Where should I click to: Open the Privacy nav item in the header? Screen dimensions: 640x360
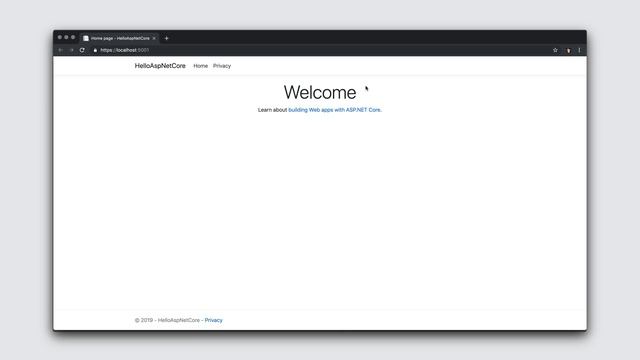(x=222, y=66)
